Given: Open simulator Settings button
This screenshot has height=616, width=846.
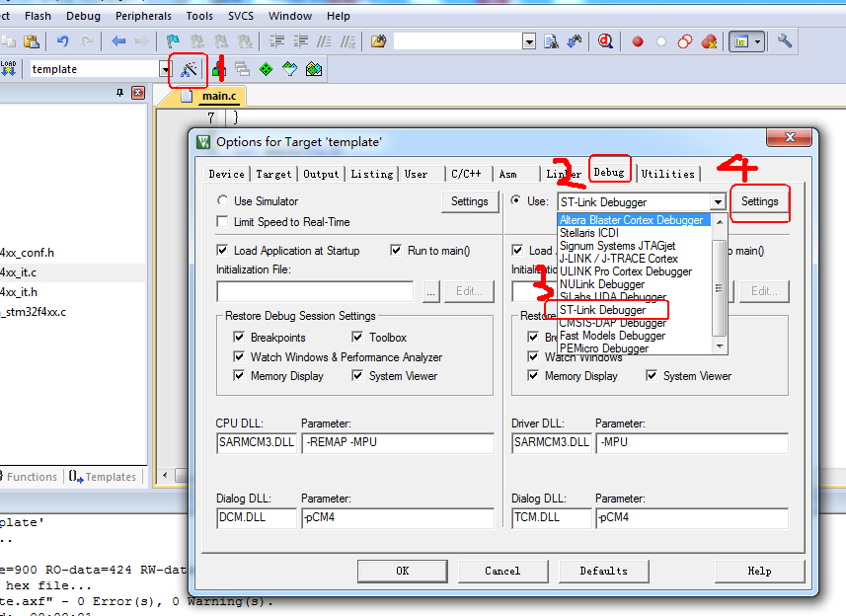Looking at the screenshot, I should 470,201.
